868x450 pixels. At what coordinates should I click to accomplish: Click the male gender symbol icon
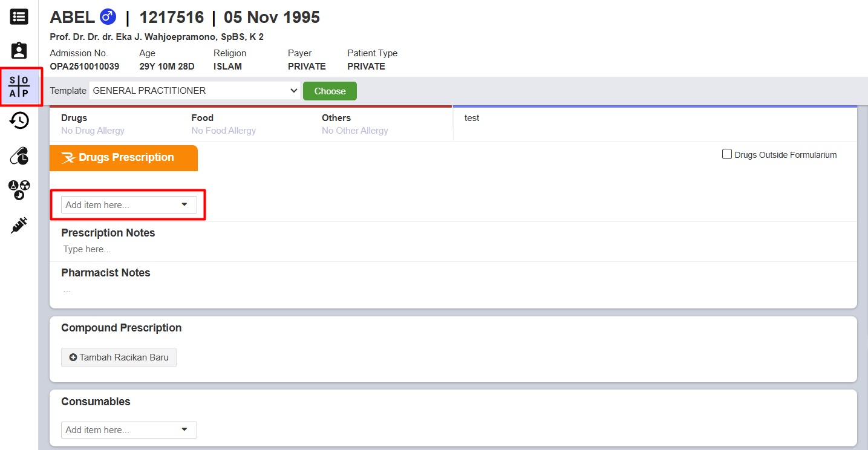[108, 18]
